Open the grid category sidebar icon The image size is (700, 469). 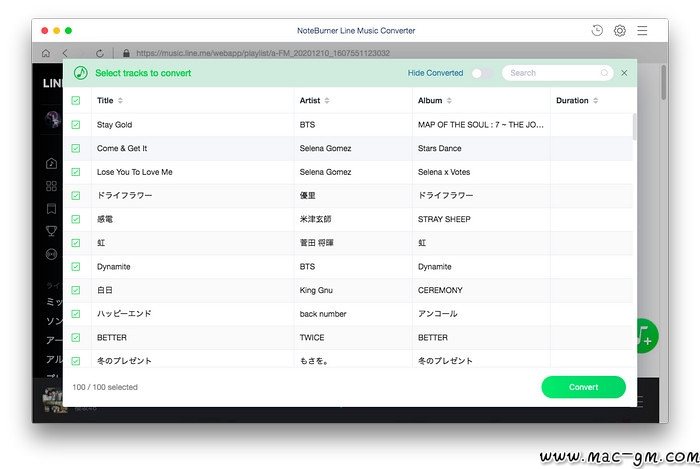point(51,186)
